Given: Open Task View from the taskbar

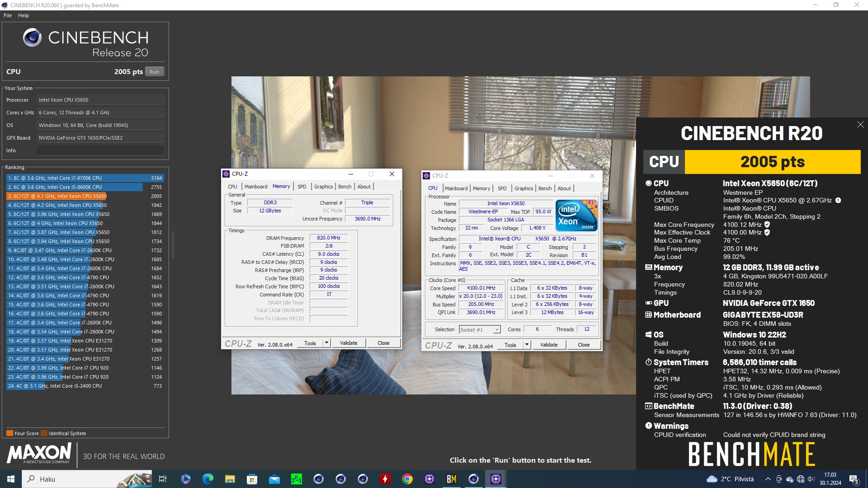Looking at the screenshot, I should [163, 479].
